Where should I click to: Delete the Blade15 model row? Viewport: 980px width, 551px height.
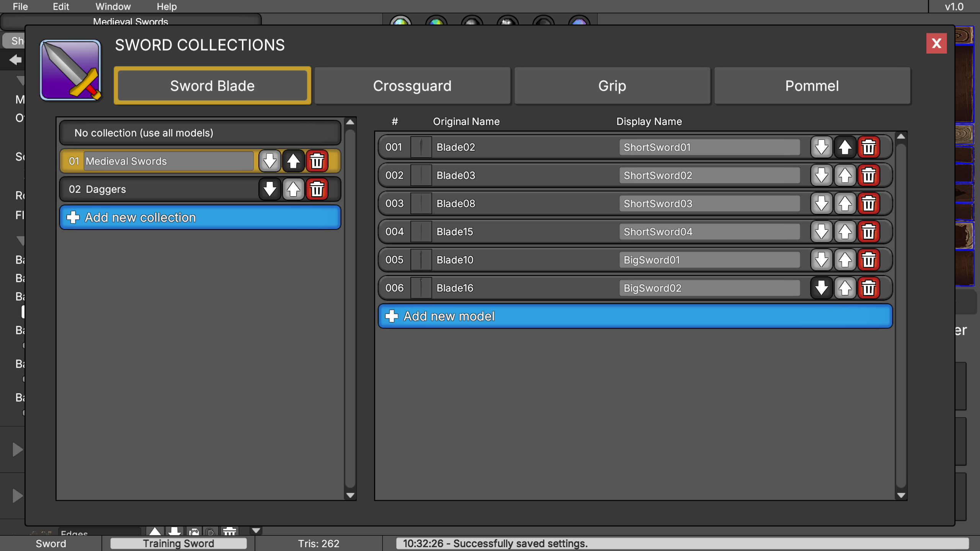pyautogui.click(x=868, y=231)
